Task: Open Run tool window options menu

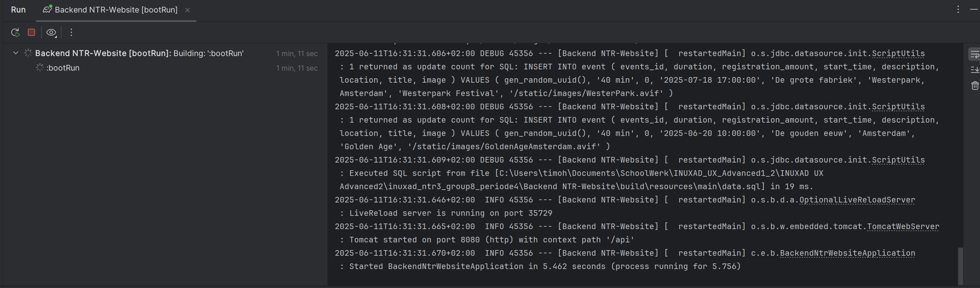Action: pyautogui.click(x=958, y=9)
